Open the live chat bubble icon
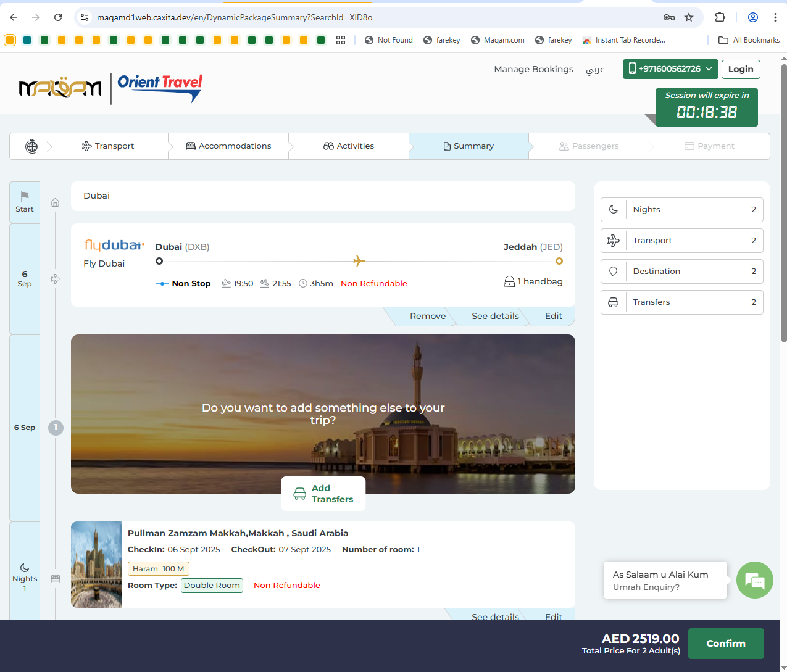 [x=754, y=580]
